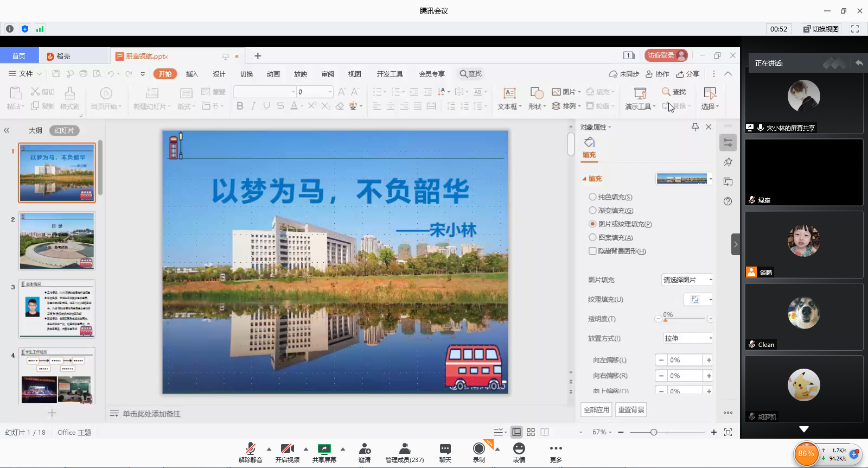Pin the object properties panel
The image size is (868, 468).
point(695,127)
